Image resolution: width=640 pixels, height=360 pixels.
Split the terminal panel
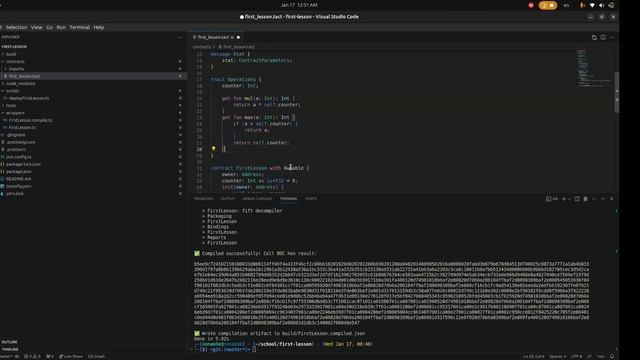[x=577, y=199]
